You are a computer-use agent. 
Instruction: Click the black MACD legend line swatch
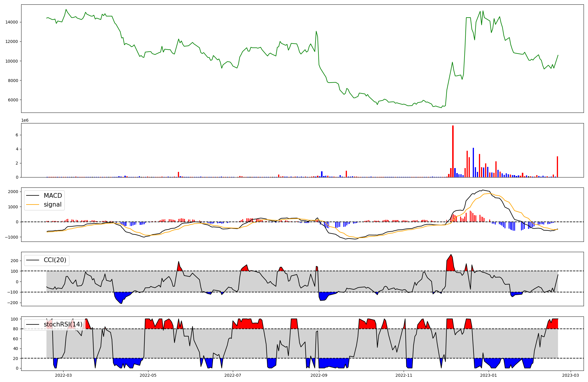[x=33, y=196]
